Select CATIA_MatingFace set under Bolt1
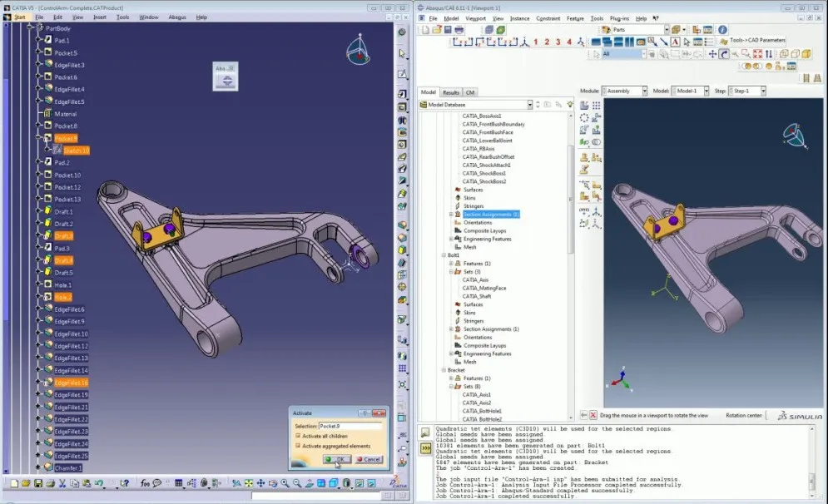828x504 pixels. [484, 288]
